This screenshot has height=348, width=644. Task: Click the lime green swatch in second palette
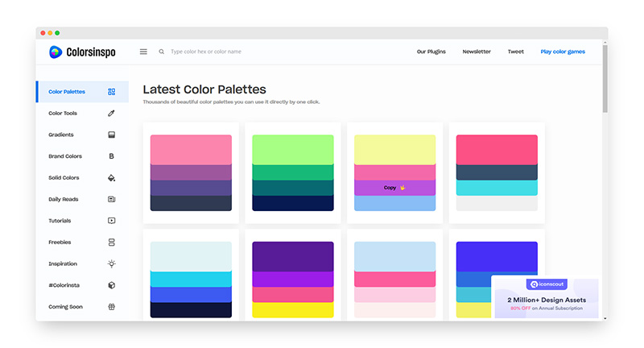click(x=293, y=149)
